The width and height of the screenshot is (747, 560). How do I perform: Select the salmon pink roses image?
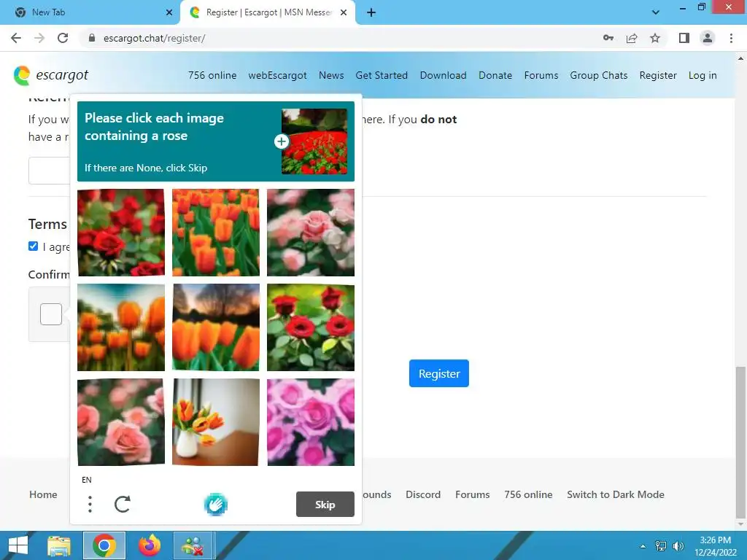(121, 422)
